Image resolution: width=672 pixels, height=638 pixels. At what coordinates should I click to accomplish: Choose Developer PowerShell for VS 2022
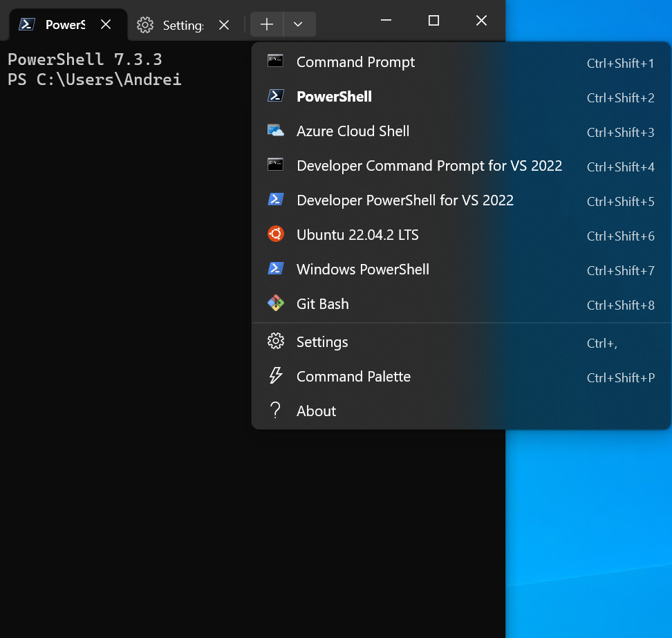point(460,200)
